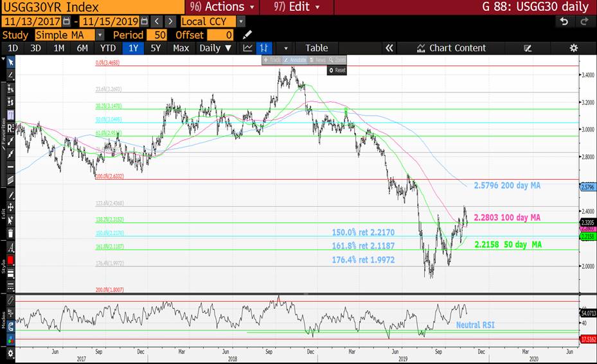Select the 1M range tab

59,48
